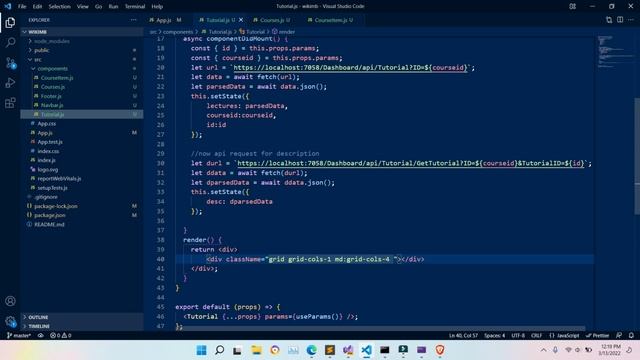Open App.css in the file tree
This screenshot has width=640, height=360.
[x=82, y=123]
